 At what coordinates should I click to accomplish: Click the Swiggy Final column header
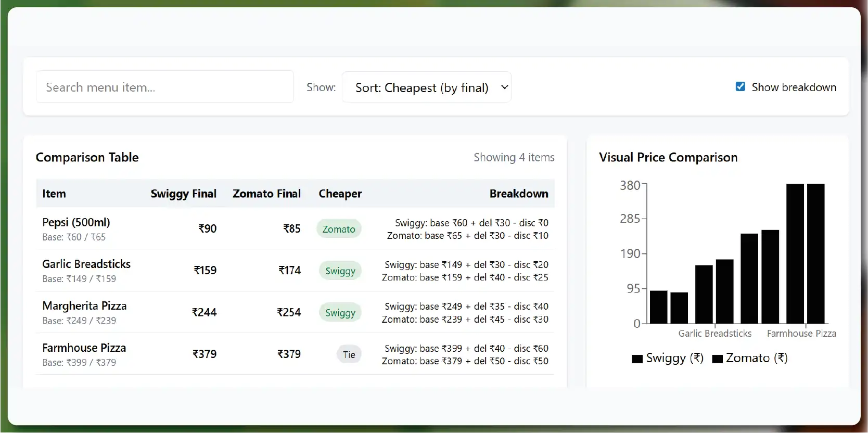183,194
